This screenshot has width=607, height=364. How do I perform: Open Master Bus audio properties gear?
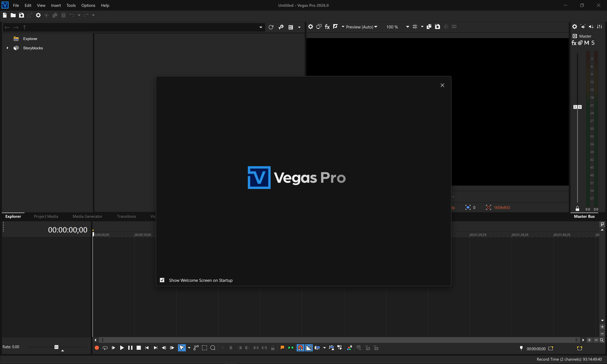click(x=575, y=27)
